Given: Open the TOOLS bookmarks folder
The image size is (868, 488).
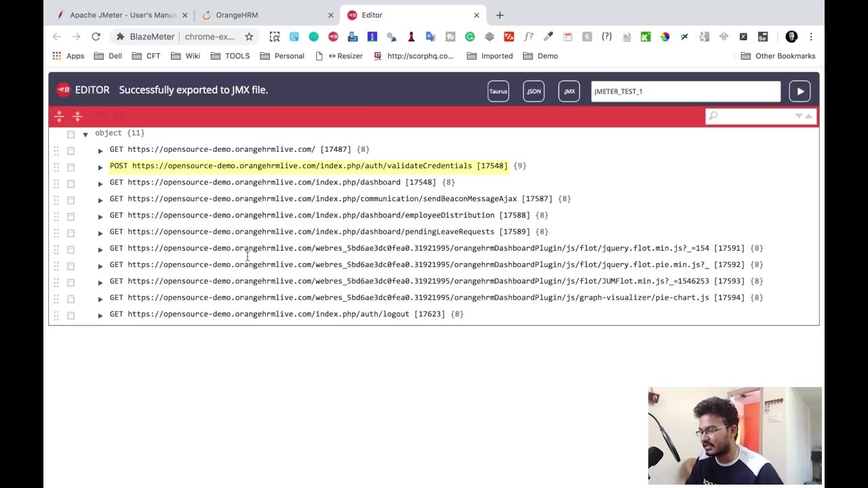Looking at the screenshot, I should (x=229, y=56).
